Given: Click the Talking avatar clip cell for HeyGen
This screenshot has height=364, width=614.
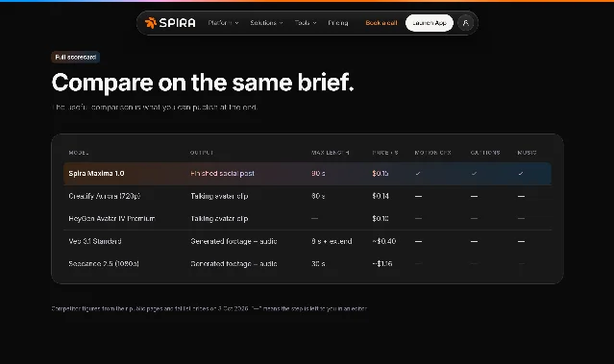Looking at the screenshot, I should (x=219, y=218).
